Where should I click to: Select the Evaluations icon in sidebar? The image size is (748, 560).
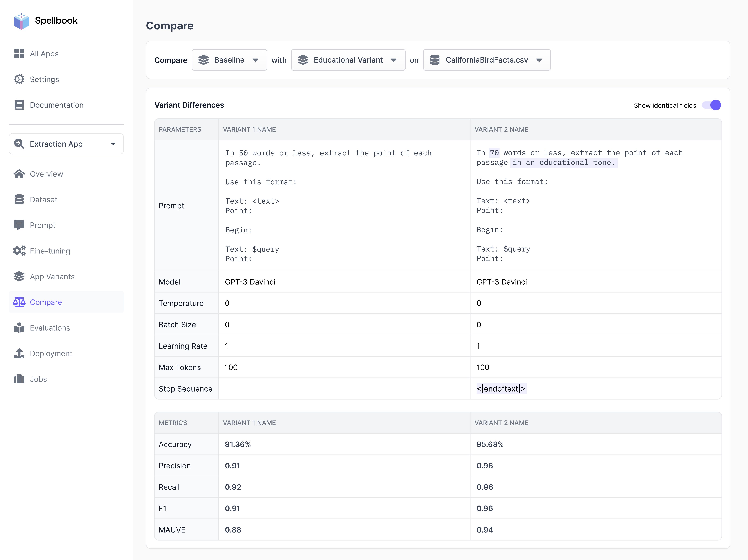tap(19, 328)
